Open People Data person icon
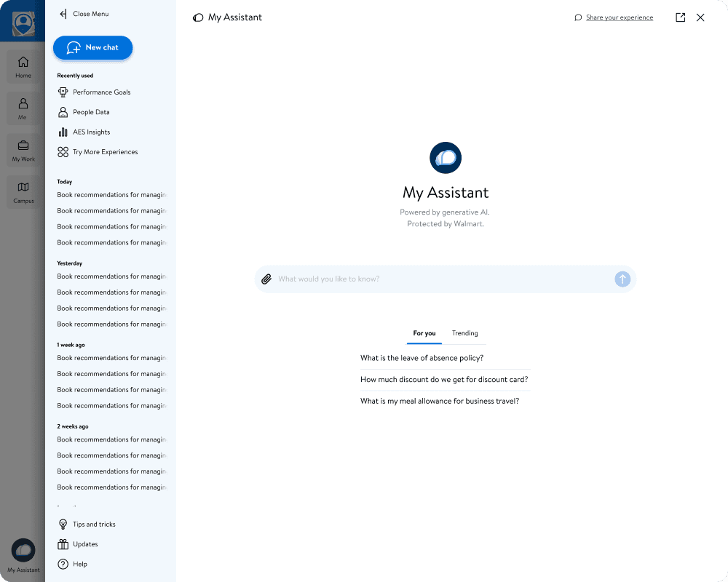Screen dimensions: 728x582 pos(63,112)
